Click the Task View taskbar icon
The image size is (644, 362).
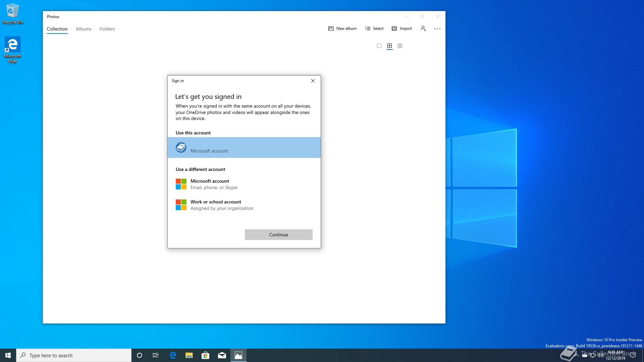[x=156, y=355]
